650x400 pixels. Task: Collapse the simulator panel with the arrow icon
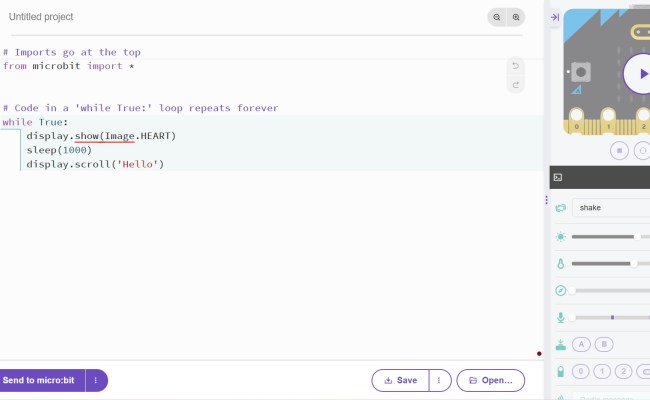pyautogui.click(x=555, y=17)
